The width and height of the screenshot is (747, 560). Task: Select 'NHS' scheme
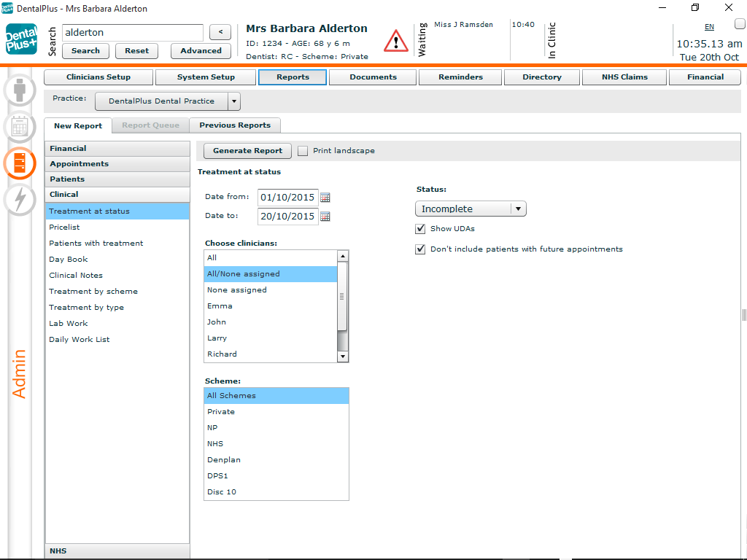(x=276, y=444)
